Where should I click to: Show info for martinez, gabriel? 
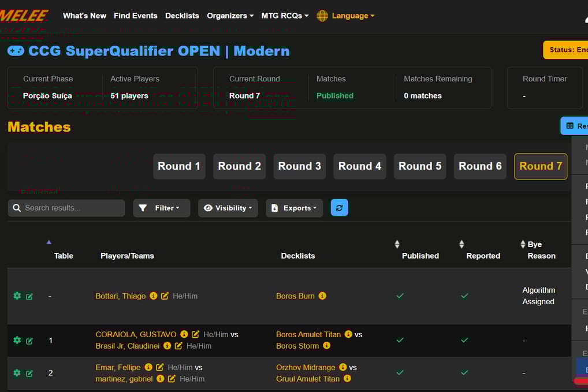point(161,379)
